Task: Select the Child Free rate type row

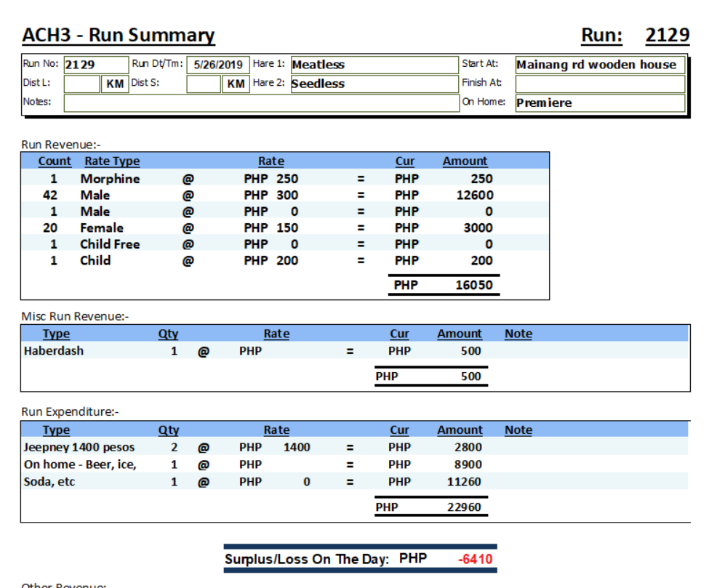Action: [110, 244]
